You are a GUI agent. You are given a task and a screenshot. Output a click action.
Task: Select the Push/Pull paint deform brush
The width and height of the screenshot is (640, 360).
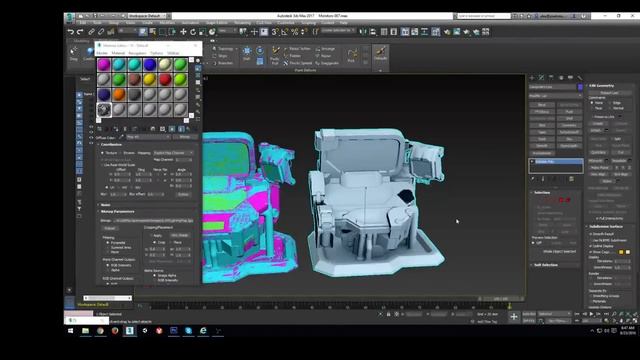point(275,55)
